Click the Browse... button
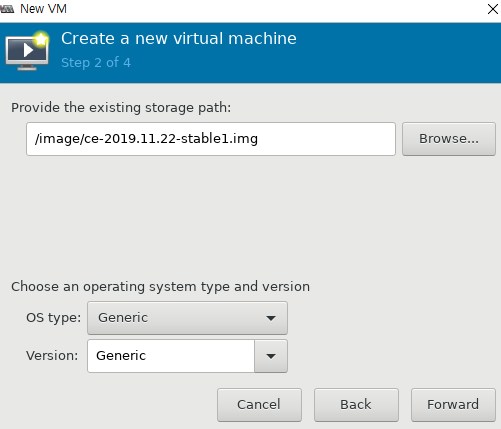501x429 pixels. (449, 139)
